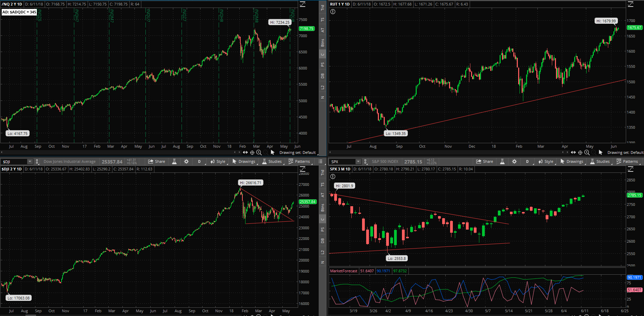This screenshot has height=316, width=644.
Task: Toggle the DB side panel beside the $DJI chart
Action: pyautogui.click(x=323, y=241)
